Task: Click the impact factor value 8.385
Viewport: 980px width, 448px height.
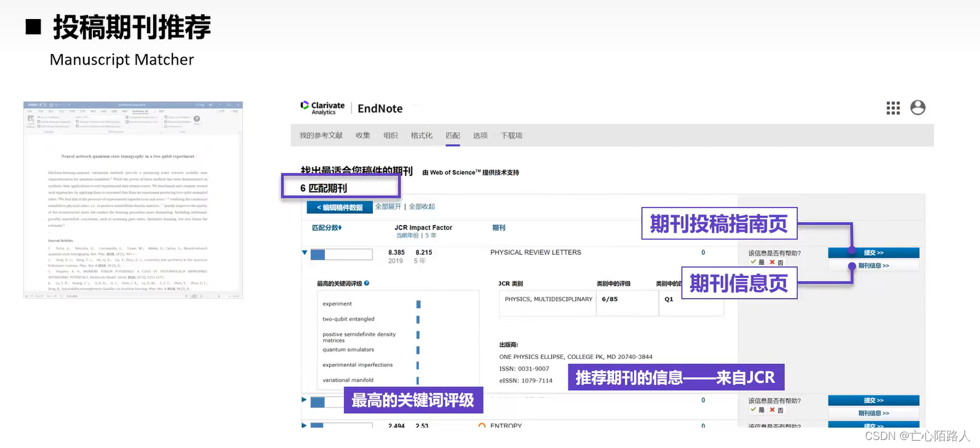Action: 396,253
